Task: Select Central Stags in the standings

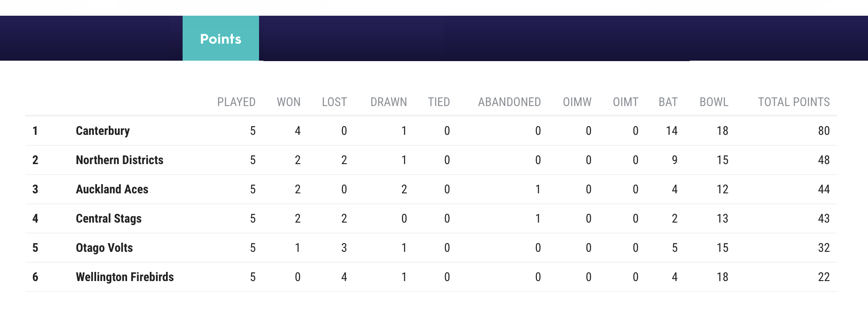Action: coord(108,219)
